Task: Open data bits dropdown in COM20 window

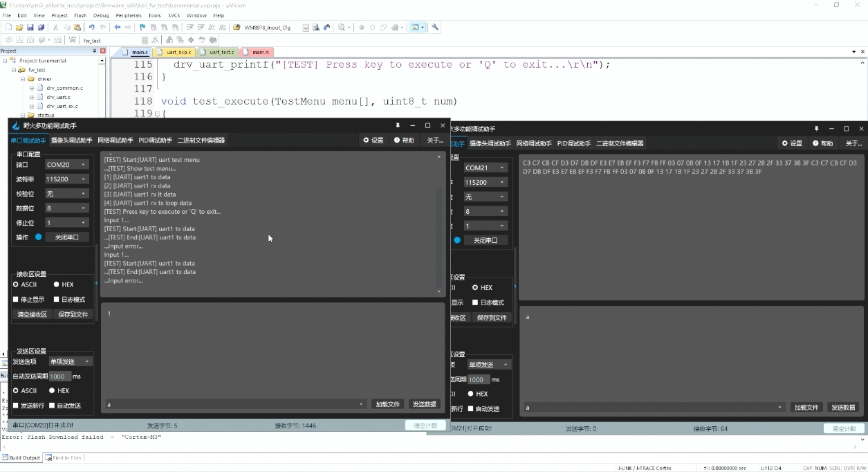Action: pyautogui.click(x=66, y=208)
